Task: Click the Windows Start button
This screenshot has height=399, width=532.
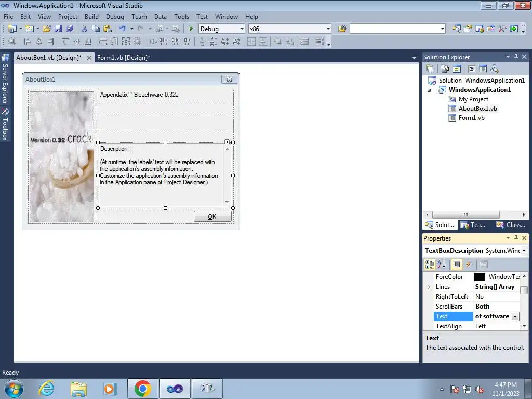Action: coord(14,389)
